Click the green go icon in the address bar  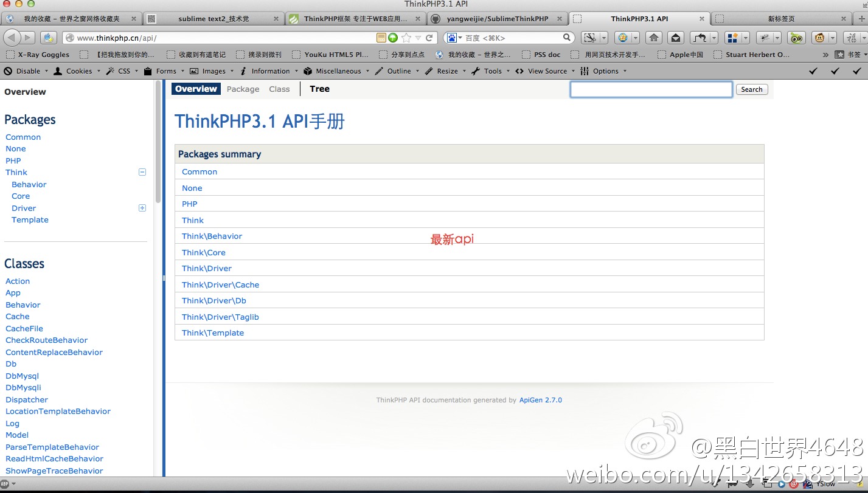(393, 38)
